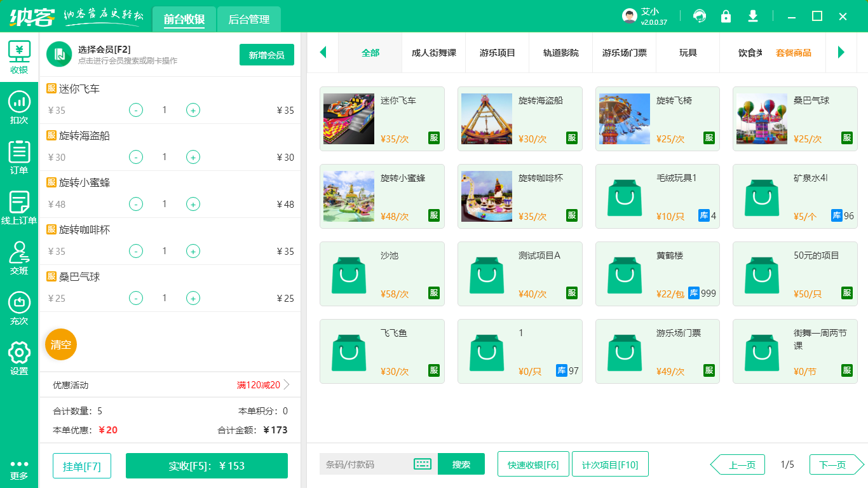The height and width of the screenshot is (488, 868).
Task: Click the 新增会员 button
Action: (x=266, y=55)
